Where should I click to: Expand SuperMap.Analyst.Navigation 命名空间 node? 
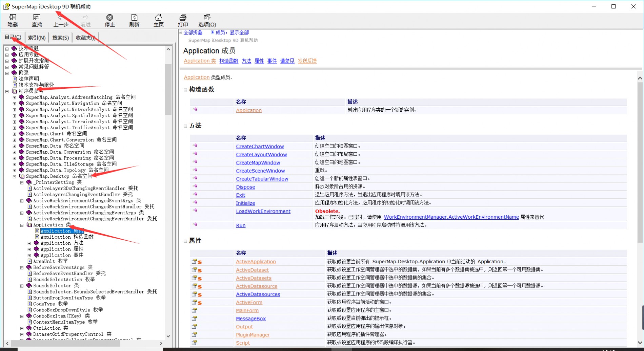coord(14,104)
